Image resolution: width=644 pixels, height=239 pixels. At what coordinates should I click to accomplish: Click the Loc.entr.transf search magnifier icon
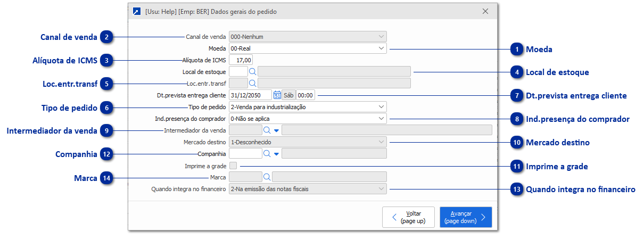click(253, 83)
